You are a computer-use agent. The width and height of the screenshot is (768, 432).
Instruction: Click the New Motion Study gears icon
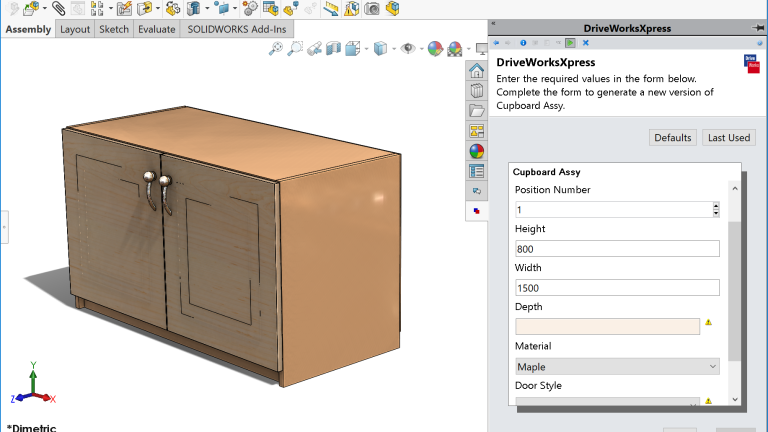tap(250, 8)
